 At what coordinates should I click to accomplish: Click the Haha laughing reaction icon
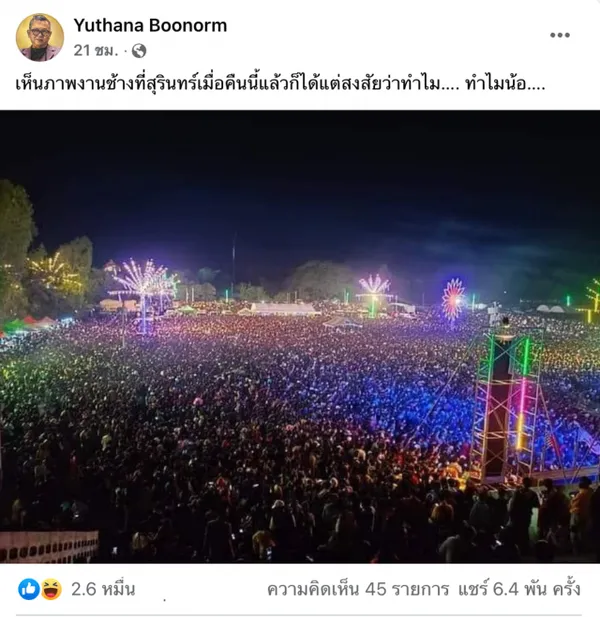[x=51, y=589]
